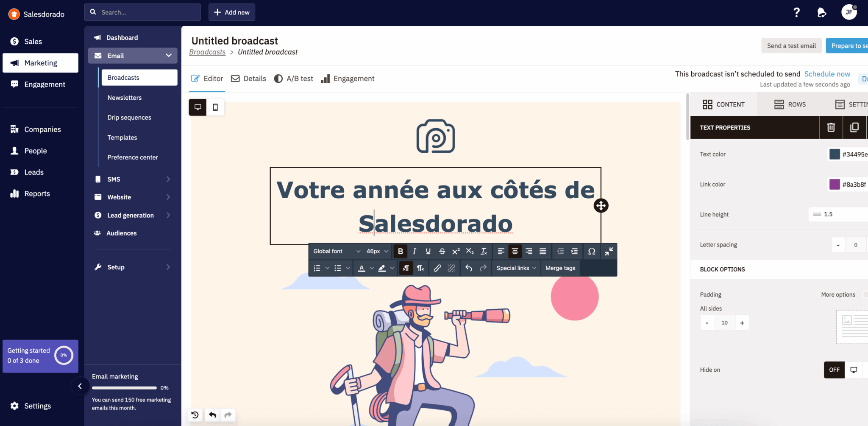Switch to the A/B test tab

294,78
